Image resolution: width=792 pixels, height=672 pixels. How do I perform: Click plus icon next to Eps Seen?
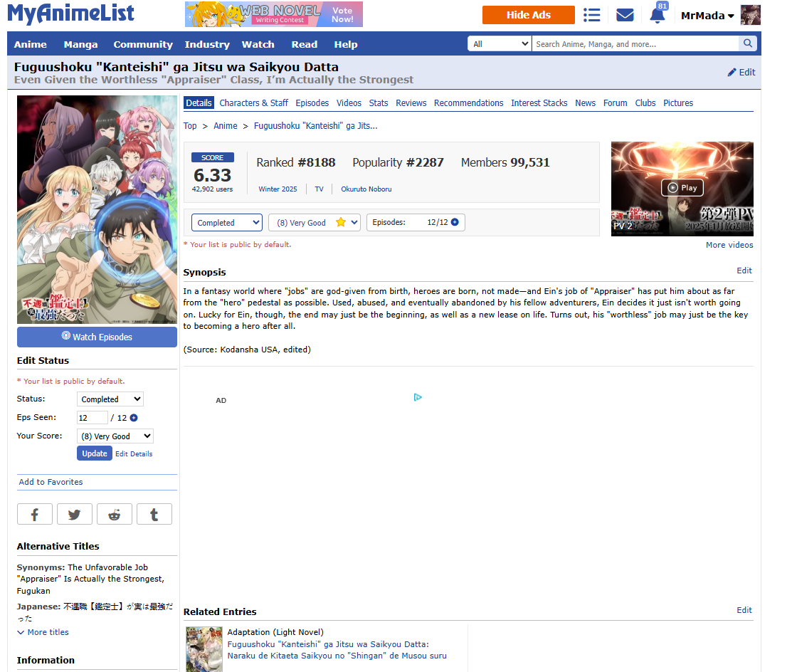[134, 418]
